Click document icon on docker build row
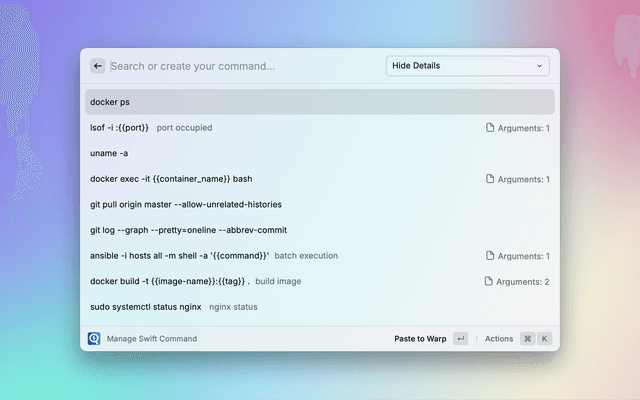Screen dimensions: 640x400 click(488, 281)
